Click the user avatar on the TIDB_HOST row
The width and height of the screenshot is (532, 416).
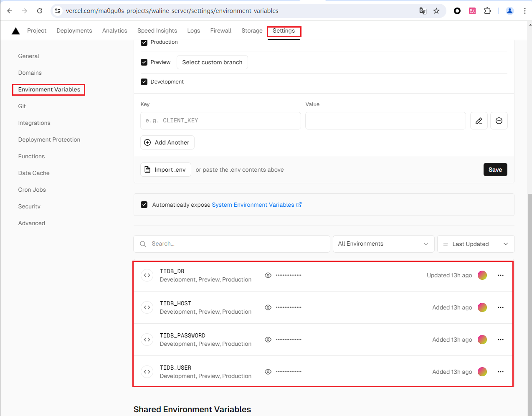[482, 307]
